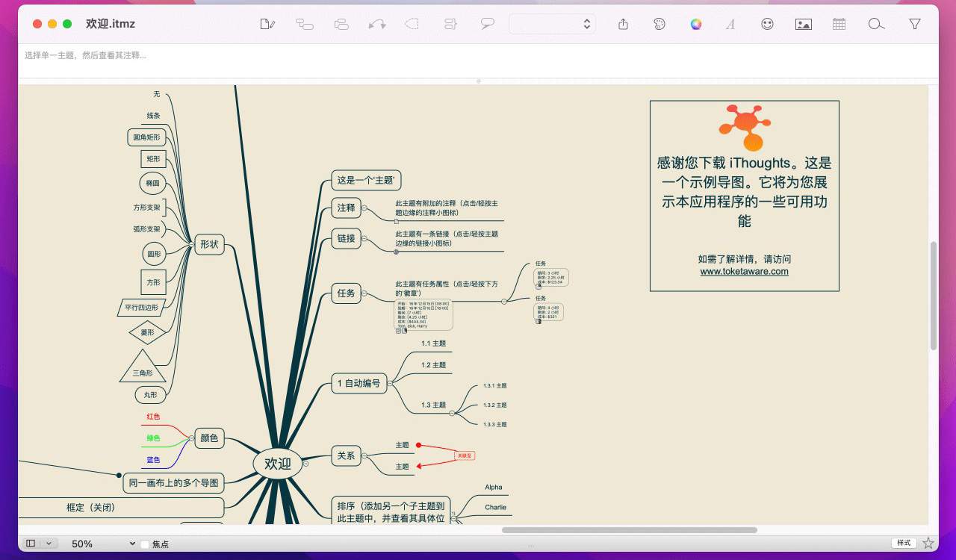This screenshot has width=956, height=560.
Task: Open the emoji icon picker
Action: [x=767, y=24]
